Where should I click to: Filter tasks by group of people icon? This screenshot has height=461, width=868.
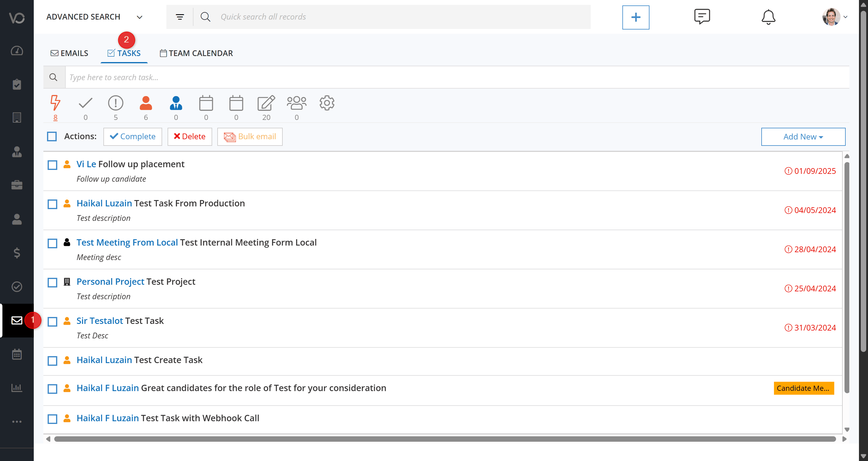pos(297,103)
